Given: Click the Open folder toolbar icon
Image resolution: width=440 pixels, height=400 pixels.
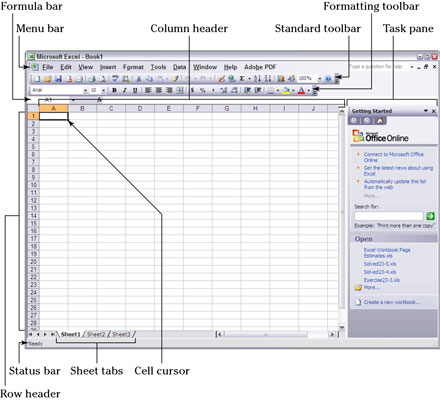Looking at the screenshot, I should pos(47,79).
